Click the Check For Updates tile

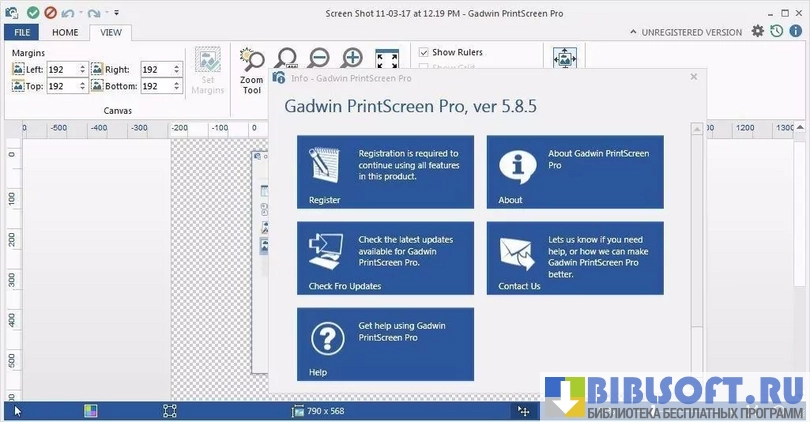click(385, 258)
